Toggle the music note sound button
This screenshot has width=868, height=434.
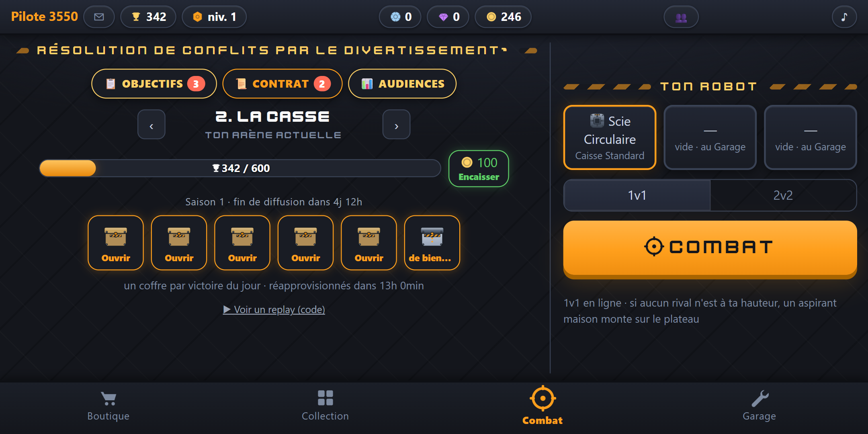(844, 17)
